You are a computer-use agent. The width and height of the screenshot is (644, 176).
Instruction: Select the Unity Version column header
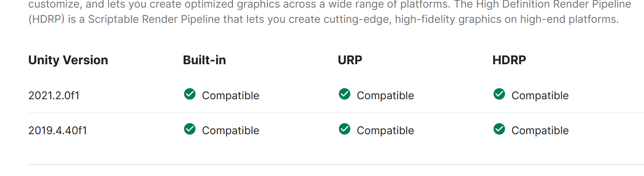pos(68,60)
